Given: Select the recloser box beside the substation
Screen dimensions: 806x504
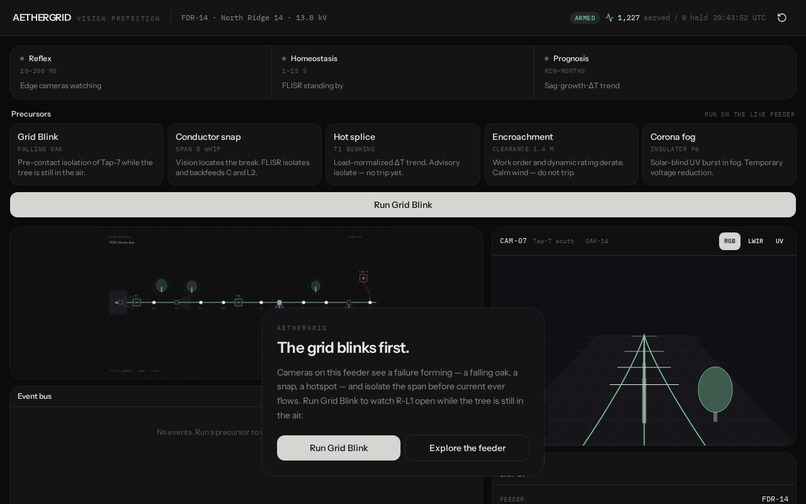Looking at the screenshot, I should [x=137, y=302].
